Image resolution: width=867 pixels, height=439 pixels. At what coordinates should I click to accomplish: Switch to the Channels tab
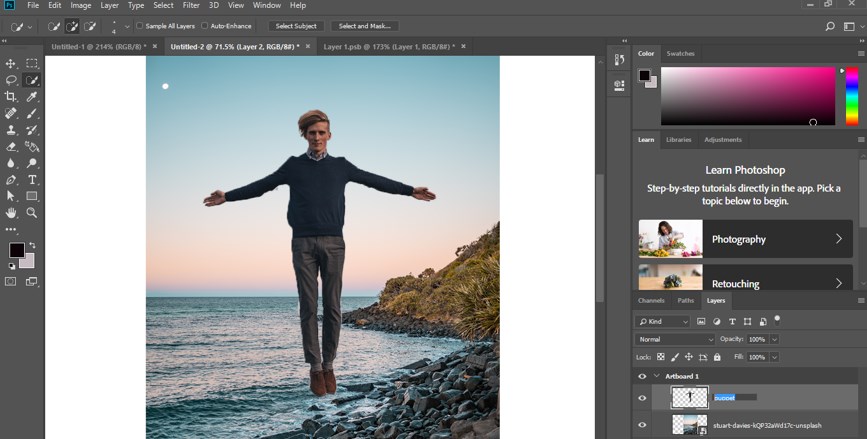(651, 300)
